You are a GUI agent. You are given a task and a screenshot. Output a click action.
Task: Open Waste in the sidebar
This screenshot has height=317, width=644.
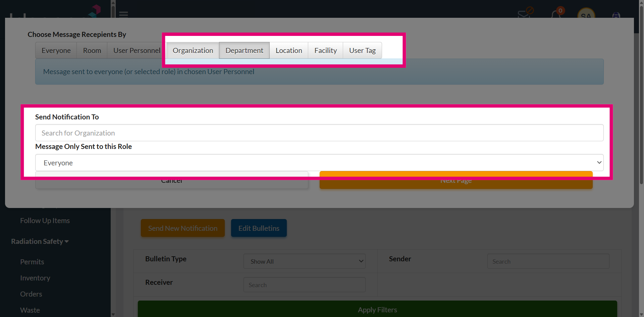(30, 310)
